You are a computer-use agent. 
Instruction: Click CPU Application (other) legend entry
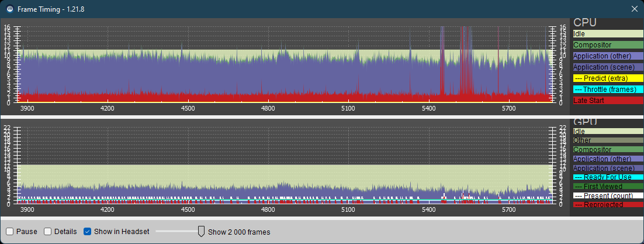(608, 56)
